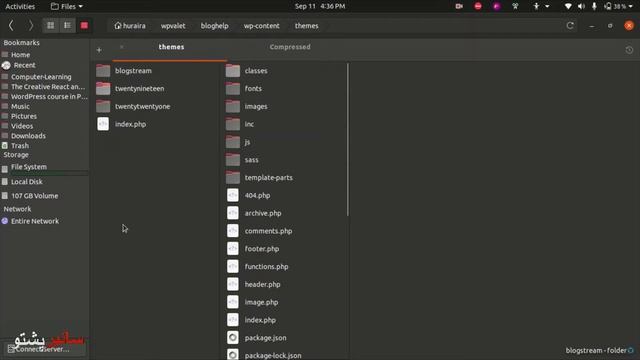Go back with the left arrow

(11, 26)
